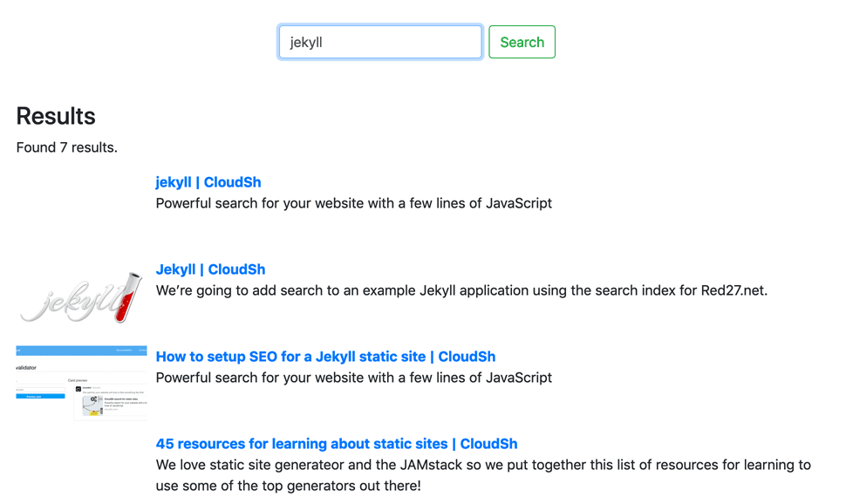Click the green Search button

(522, 42)
